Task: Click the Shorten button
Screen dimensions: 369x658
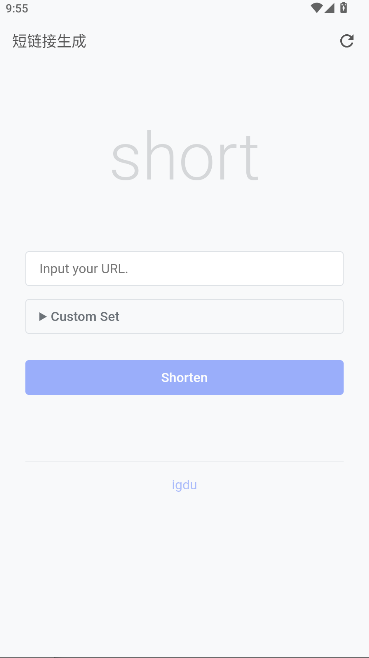Action: (x=184, y=377)
